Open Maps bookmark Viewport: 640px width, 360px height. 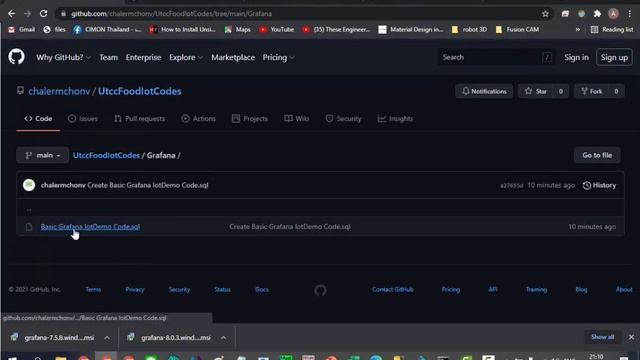tap(238, 29)
